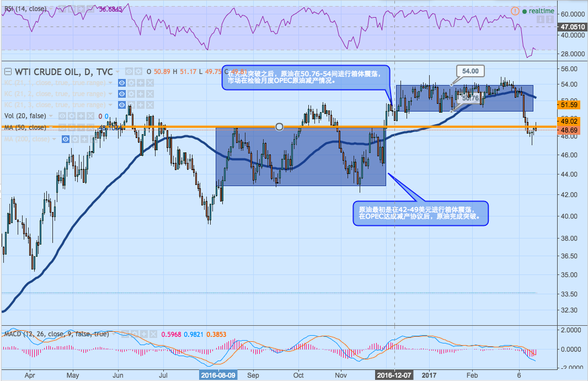Click the orange exclamation warning icon

coord(515,10)
